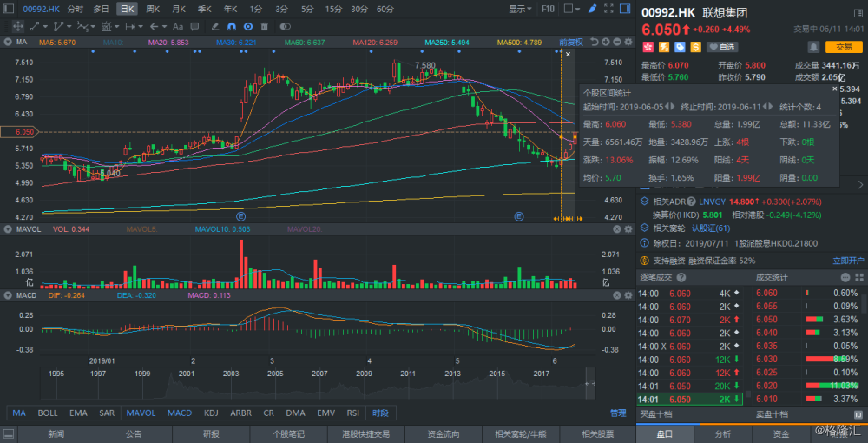Switch to 5分 five-minute chart
The height and width of the screenshot is (443, 868).
tap(307, 9)
